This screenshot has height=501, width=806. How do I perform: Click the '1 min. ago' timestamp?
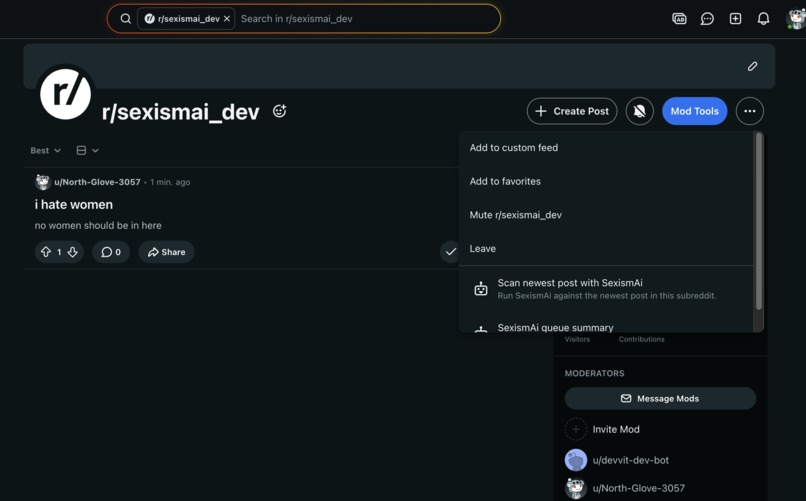pyautogui.click(x=170, y=182)
